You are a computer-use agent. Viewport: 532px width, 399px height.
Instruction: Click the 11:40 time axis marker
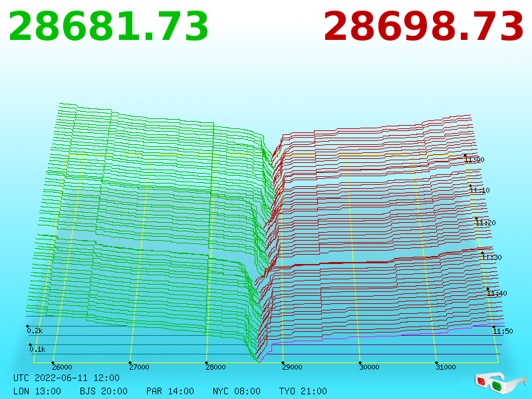[497, 293]
